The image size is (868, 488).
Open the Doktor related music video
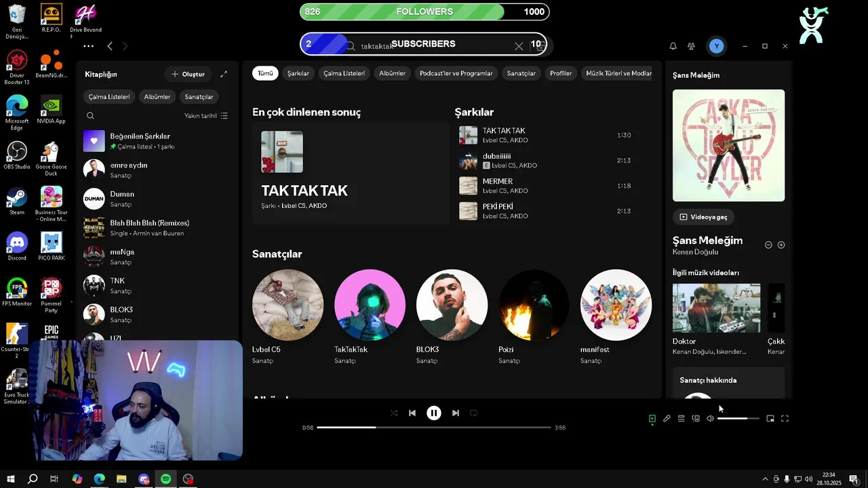tap(716, 319)
